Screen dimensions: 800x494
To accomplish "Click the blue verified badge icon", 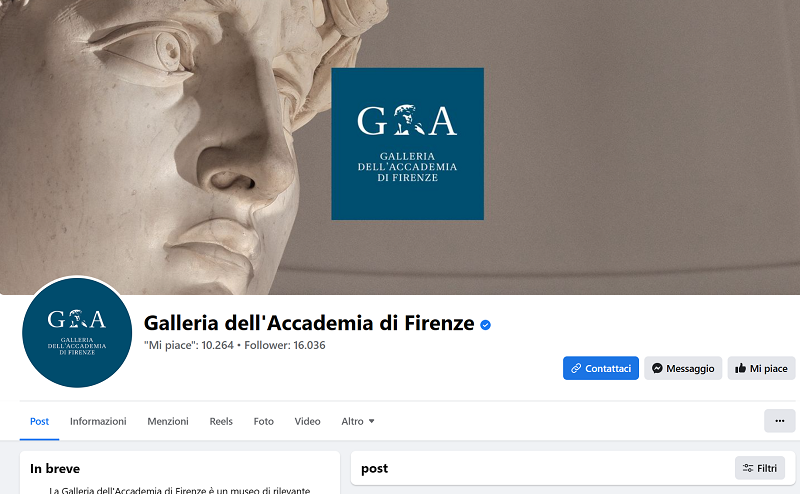I will pyautogui.click(x=485, y=325).
